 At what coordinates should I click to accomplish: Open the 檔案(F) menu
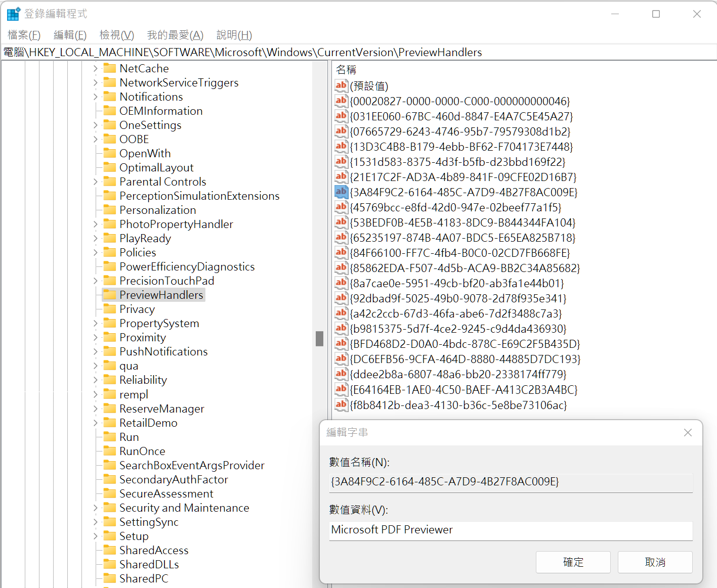click(24, 35)
